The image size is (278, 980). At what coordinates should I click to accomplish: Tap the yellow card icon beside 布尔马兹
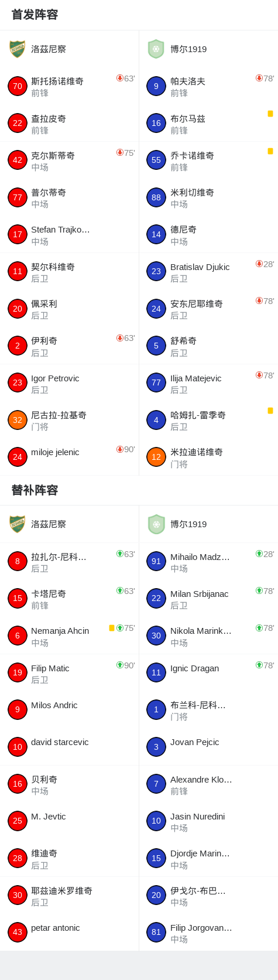pos(270,114)
